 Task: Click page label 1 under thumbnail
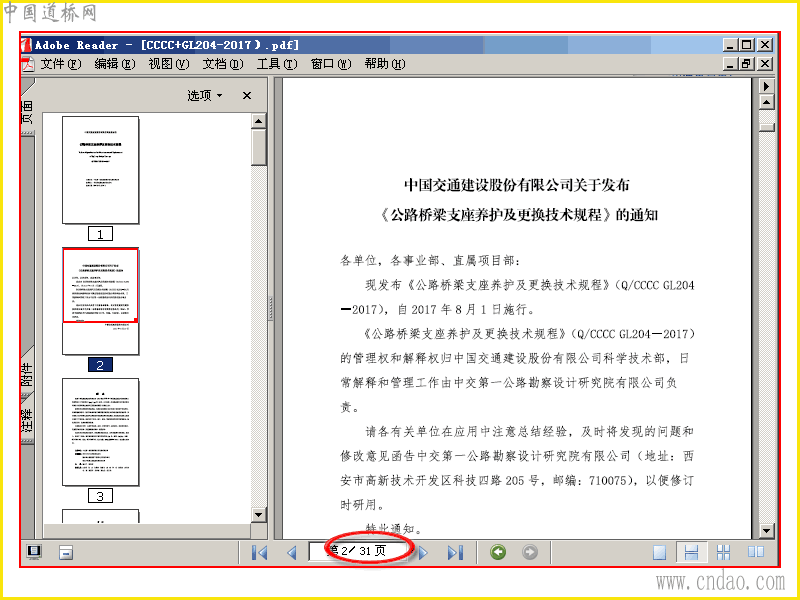100,234
